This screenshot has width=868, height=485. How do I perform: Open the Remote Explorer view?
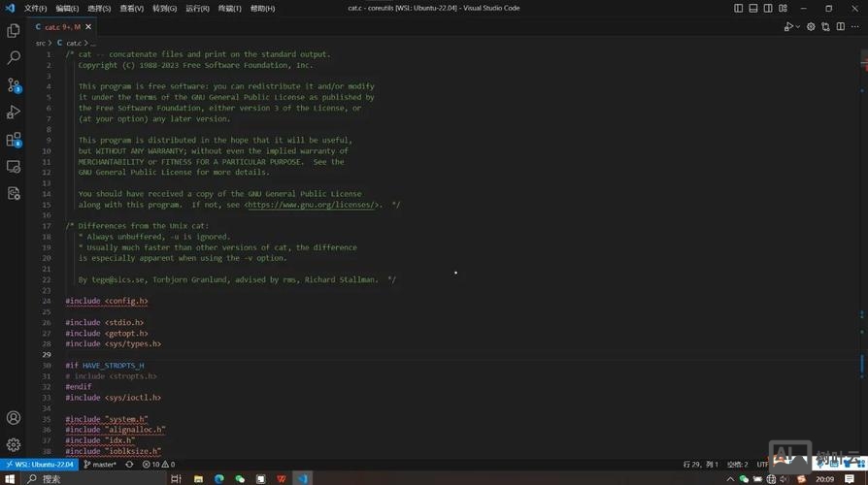coord(14,167)
